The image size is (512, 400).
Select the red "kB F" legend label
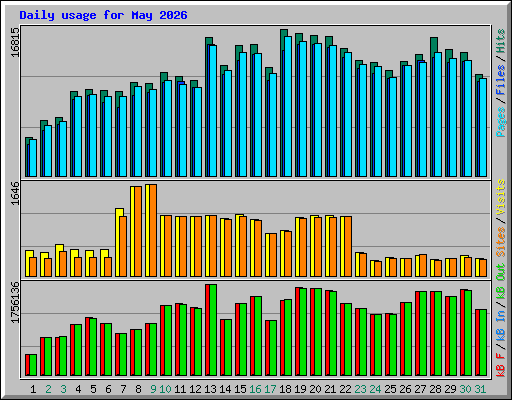pyautogui.click(x=500, y=365)
